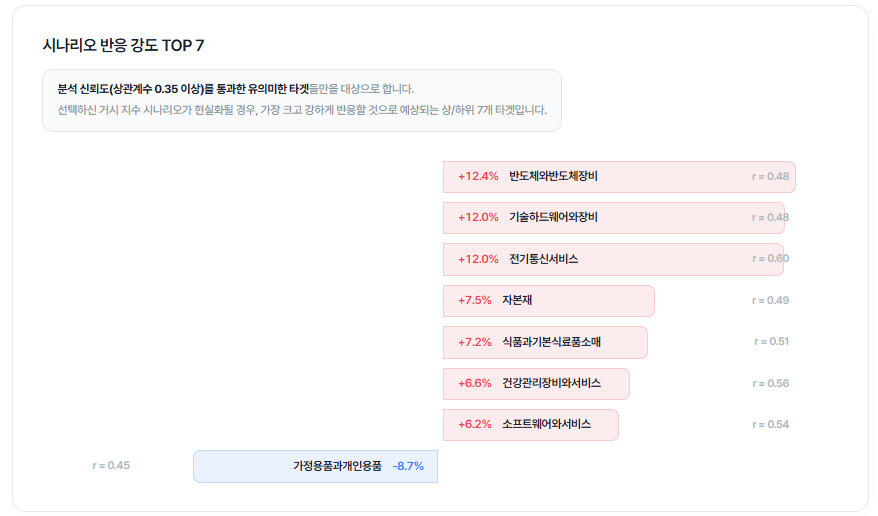Image resolution: width=878 pixels, height=516 pixels.
Task: Select the +6.6% percentage value
Action: [x=475, y=383]
